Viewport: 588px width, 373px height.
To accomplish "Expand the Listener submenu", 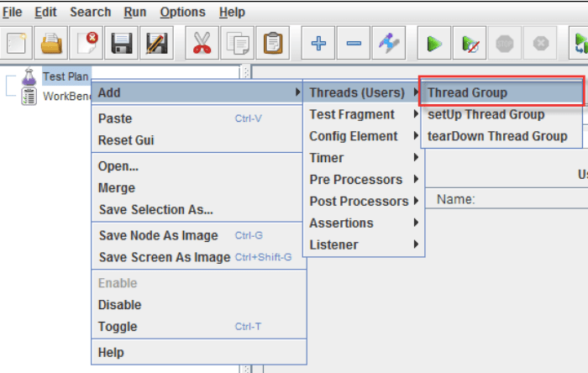I will (x=364, y=244).
